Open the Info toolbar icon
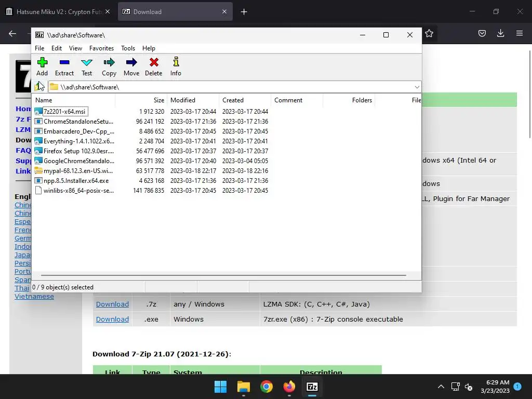 (x=176, y=62)
